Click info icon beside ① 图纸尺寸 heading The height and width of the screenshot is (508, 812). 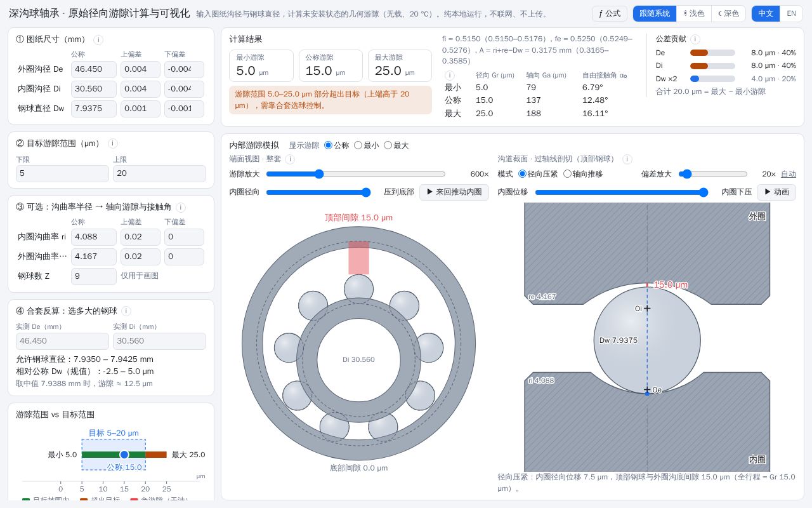pyautogui.click(x=98, y=39)
